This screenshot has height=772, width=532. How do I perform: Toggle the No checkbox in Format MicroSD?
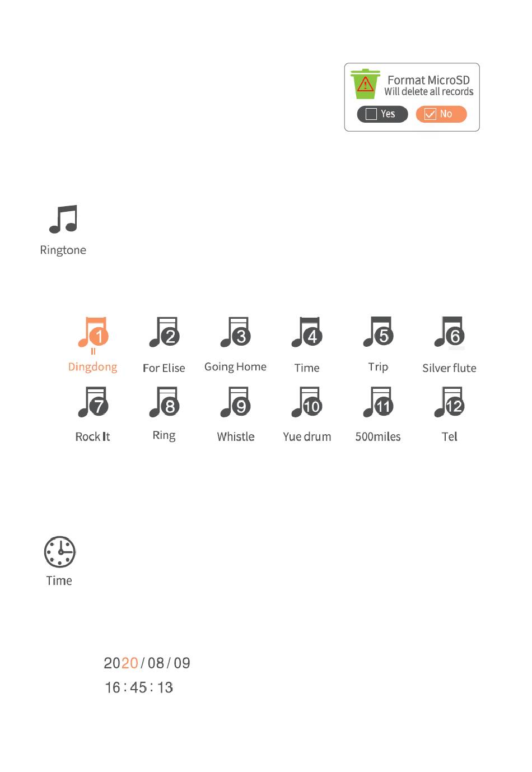click(x=430, y=114)
